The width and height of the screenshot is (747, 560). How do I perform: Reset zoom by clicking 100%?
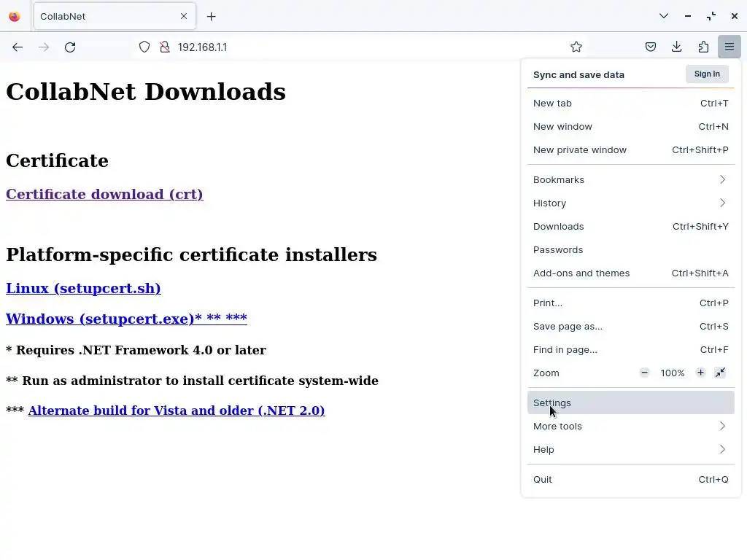pyautogui.click(x=672, y=373)
